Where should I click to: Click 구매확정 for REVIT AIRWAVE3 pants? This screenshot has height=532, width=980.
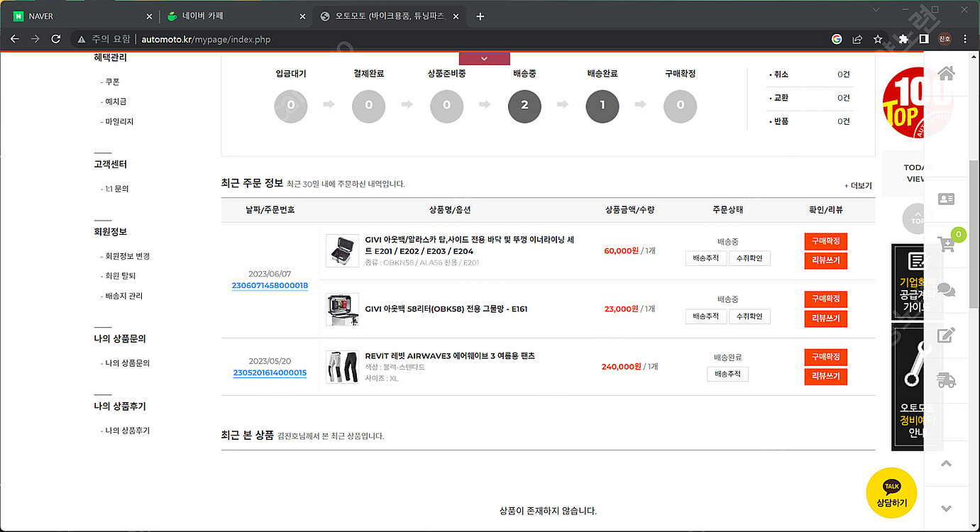pyautogui.click(x=826, y=357)
